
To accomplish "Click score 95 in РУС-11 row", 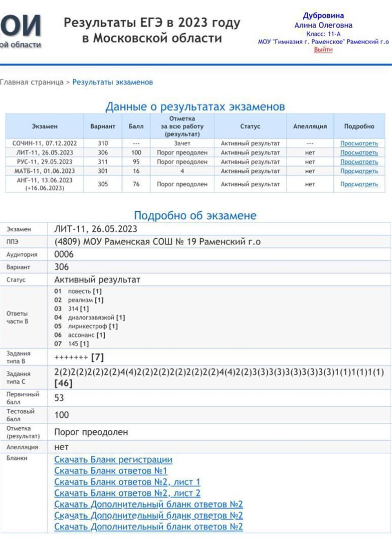I will pyautogui.click(x=136, y=162).
